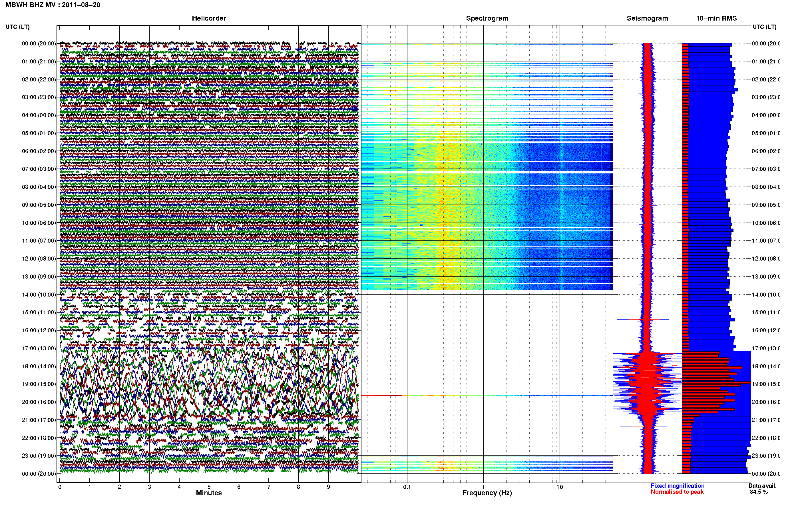The width and height of the screenshot is (812, 508).
Task: Click the left 'UTC (LT)' axis label
Action: click(17, 27)
